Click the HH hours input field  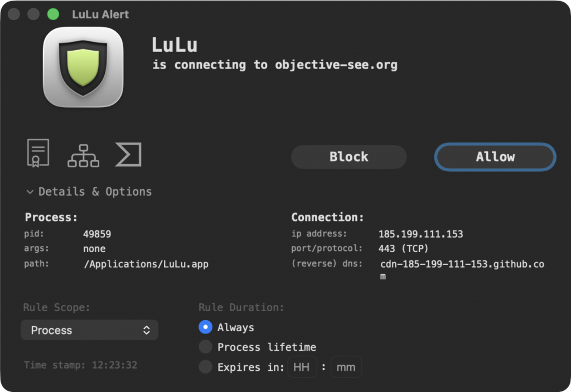(x=302, y=366)
